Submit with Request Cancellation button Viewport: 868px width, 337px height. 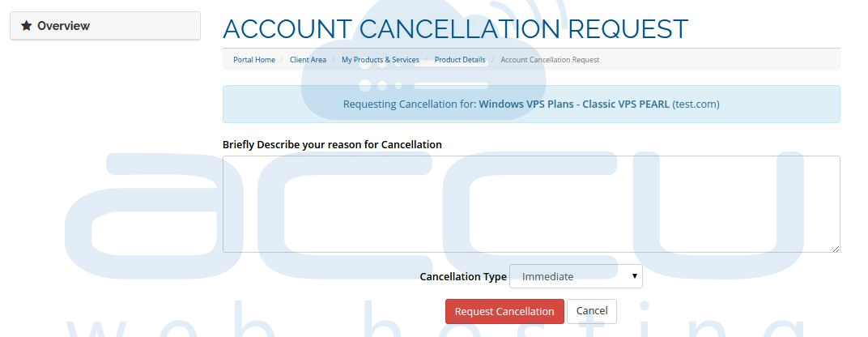coord(504,312)
